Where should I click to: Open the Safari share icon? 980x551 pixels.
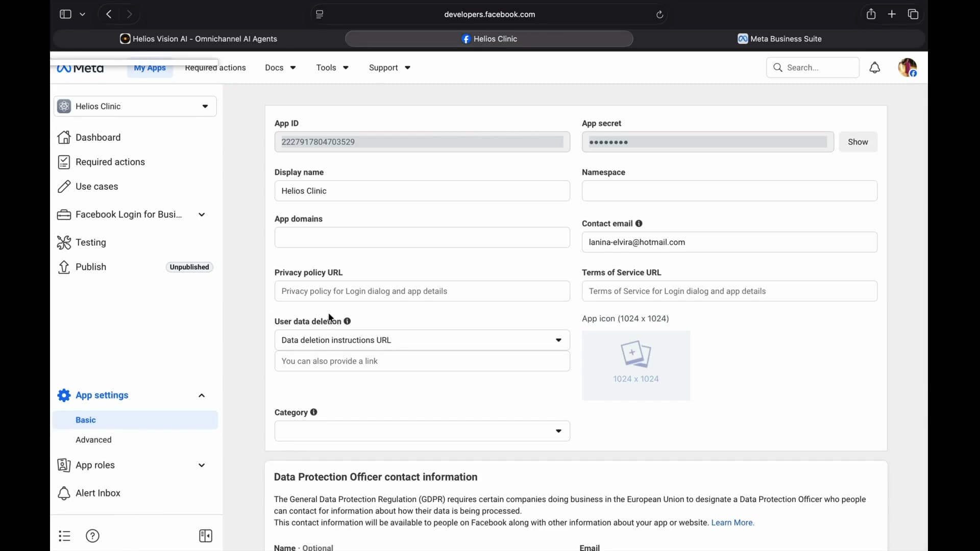coord(871,14)
